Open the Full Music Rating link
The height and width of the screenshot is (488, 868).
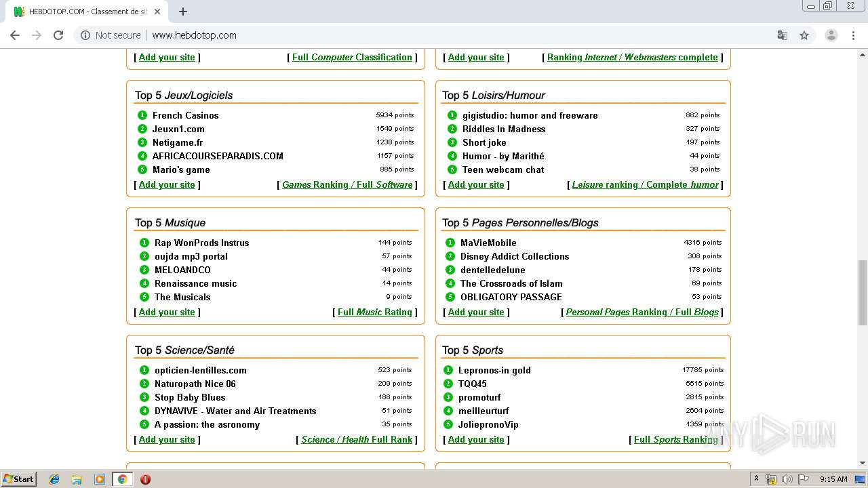pos(375,312)
